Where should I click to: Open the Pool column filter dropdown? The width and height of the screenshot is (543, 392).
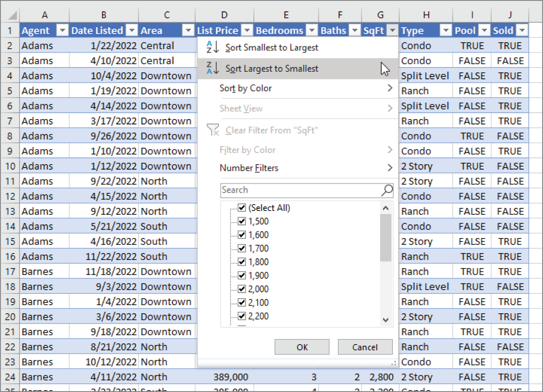(484, 30)
